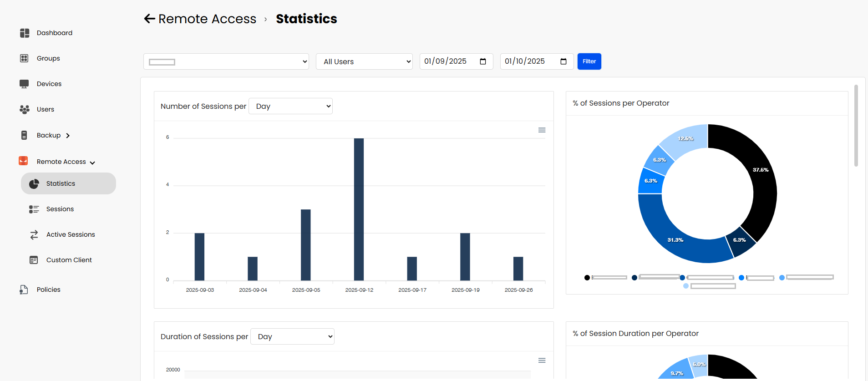Screen dimensions: 868x381
Task: Open the duration chart hamburger menu
Action: pyautogui.click(x=542, y=361)
